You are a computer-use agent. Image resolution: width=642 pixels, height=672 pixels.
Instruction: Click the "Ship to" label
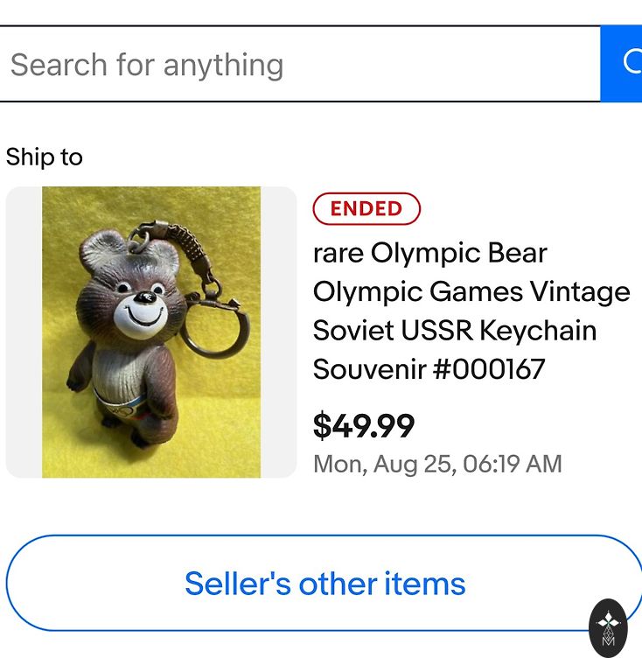point(45,157)
